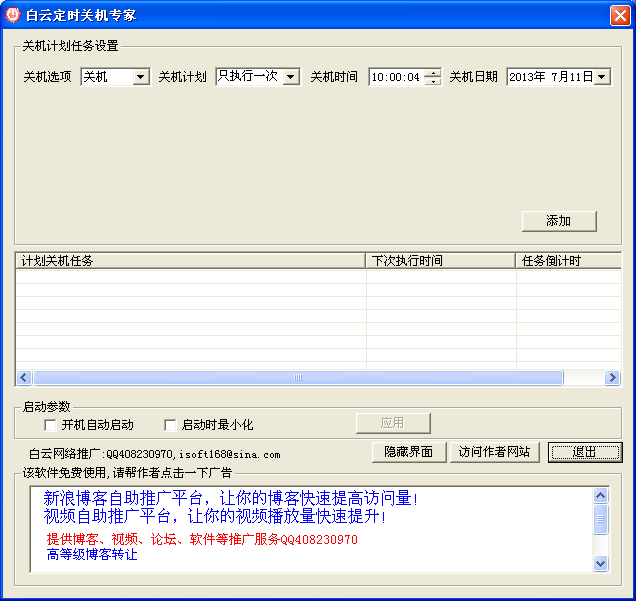
Task: Click the 下次执行时间 column header
Action: pos(440,261)
